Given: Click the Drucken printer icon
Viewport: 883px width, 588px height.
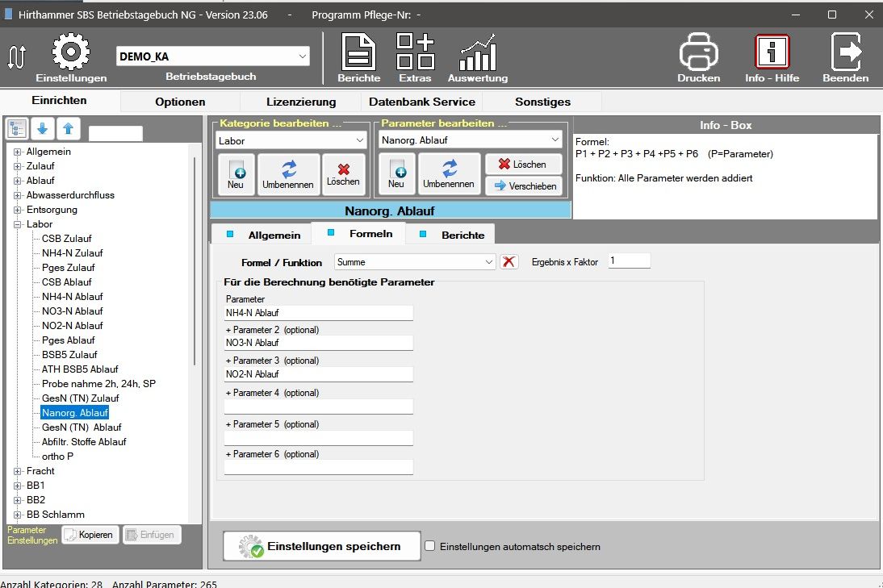Looking at the screenshot, I should tap(698, 52).
